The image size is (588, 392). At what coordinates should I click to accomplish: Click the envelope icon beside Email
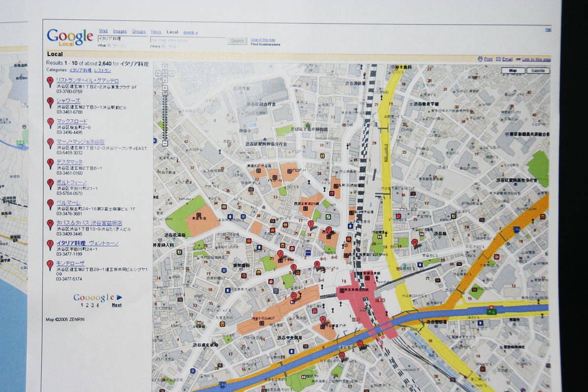tap(498, 59)
